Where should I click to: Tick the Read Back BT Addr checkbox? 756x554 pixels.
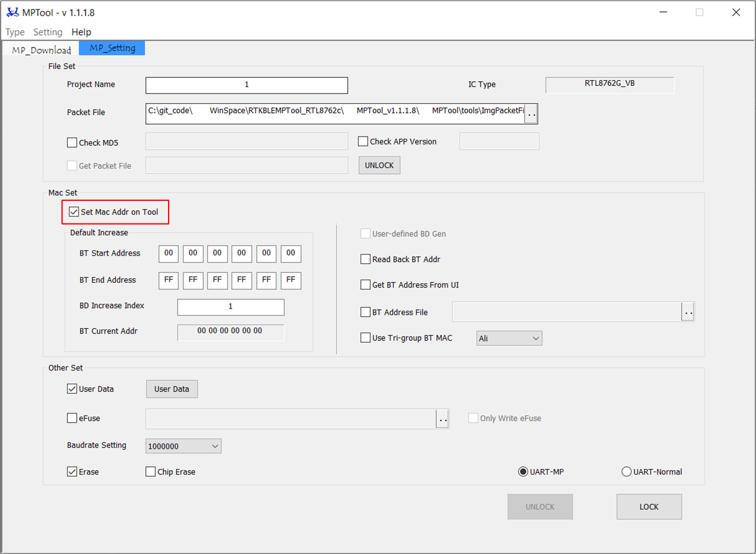[365, 259]
